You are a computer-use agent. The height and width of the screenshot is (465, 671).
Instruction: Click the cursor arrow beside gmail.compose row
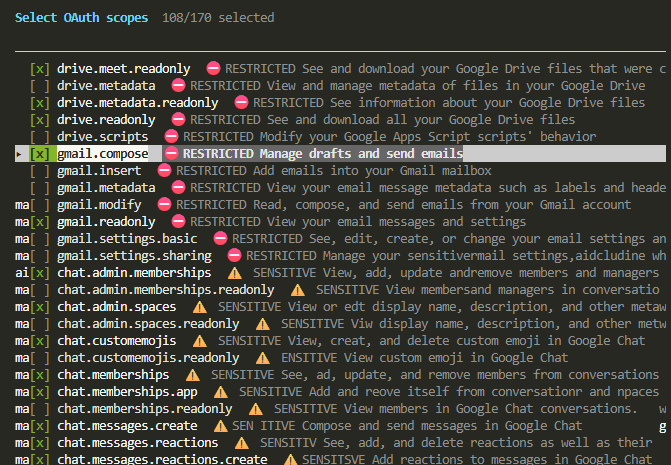point(20,154)
